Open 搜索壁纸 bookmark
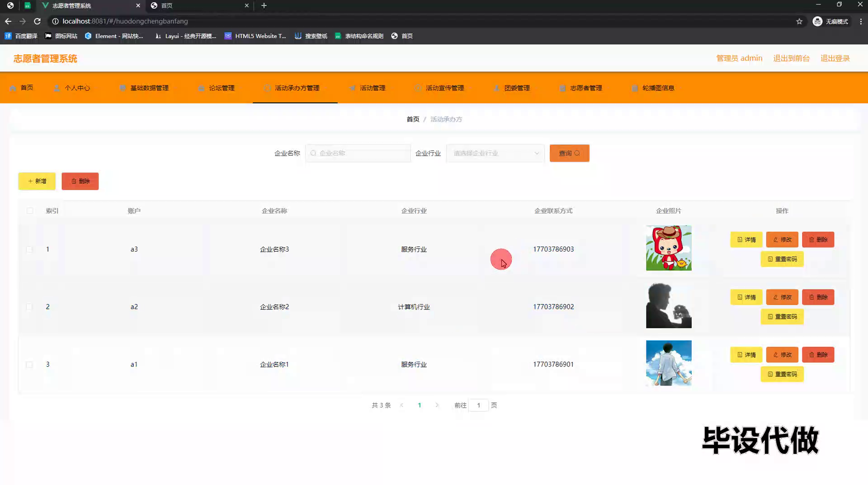Viewport: 868px width, 485px height. click(311, 36)
